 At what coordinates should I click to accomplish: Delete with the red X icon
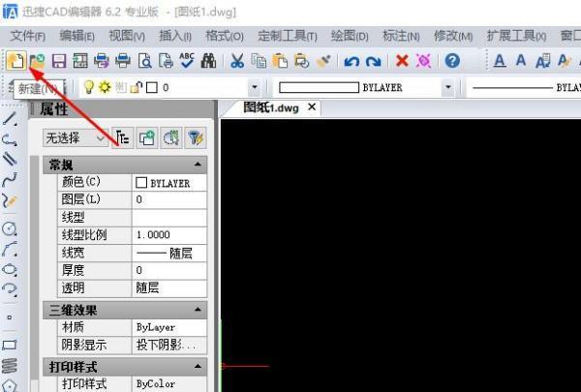click(402, 60)
